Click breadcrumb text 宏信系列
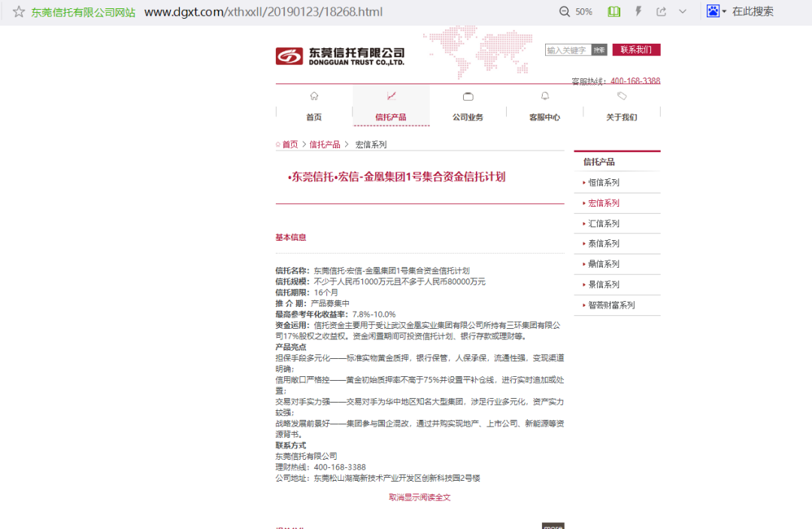The width and height of the screenshot is (812, 529). 371,144
